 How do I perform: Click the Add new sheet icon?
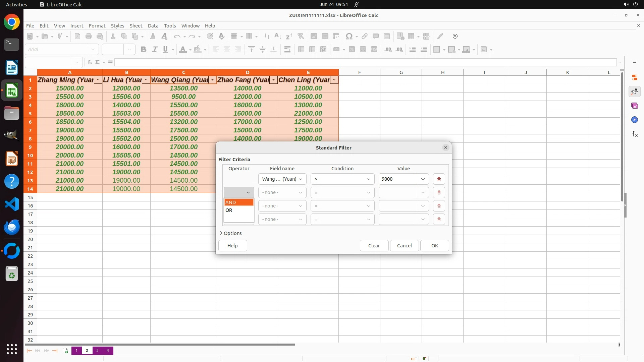coord(65,351)
